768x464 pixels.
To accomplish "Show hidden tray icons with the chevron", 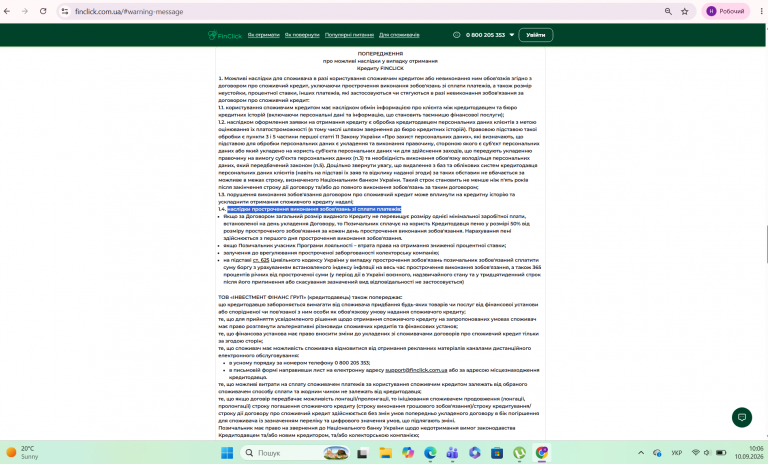I will coord(641,453).
